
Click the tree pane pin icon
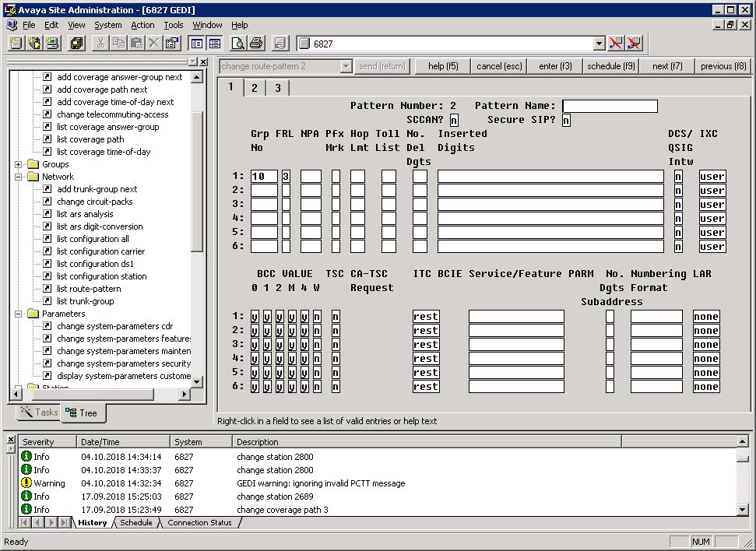pyautogui.click(x=193, y=61)
